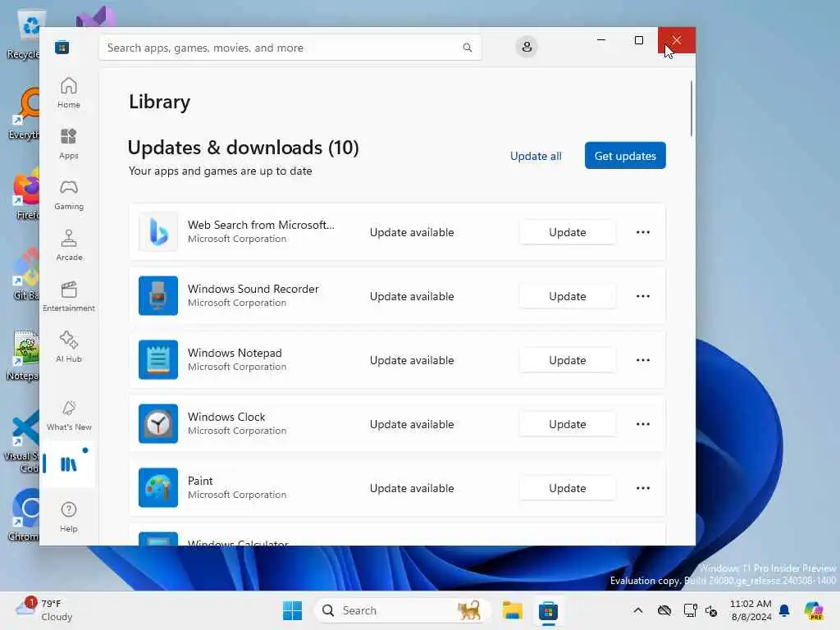This screenshot has width=840, height=630.
Task: Open more options for Windows Clock
Action: pyautogui.click(x=643, y=424)
